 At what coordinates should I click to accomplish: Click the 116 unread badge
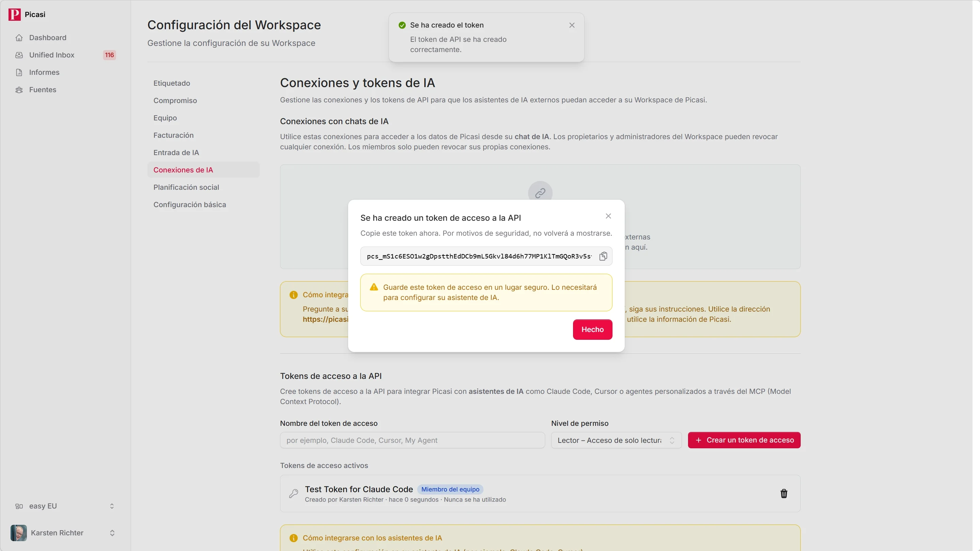click(x=110, y=55)
